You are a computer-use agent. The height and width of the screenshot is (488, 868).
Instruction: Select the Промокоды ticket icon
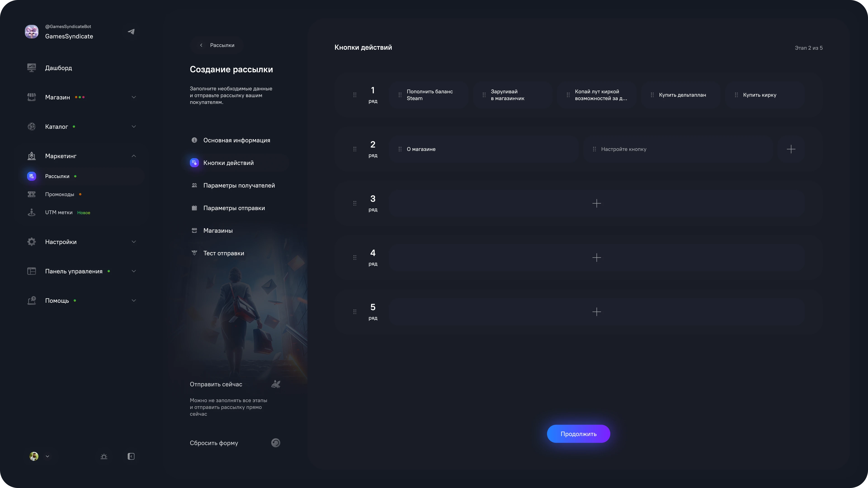click(x=32, y=194)
